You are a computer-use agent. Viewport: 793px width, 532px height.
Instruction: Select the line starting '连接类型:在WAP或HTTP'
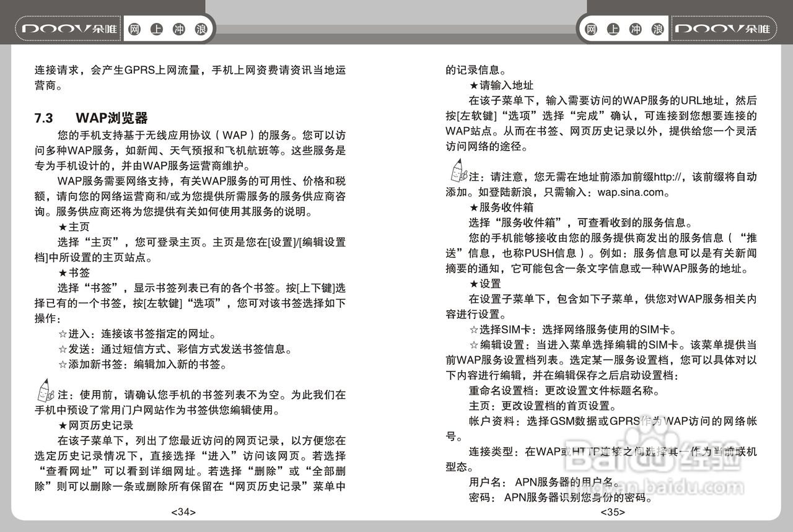coord(613,452)
